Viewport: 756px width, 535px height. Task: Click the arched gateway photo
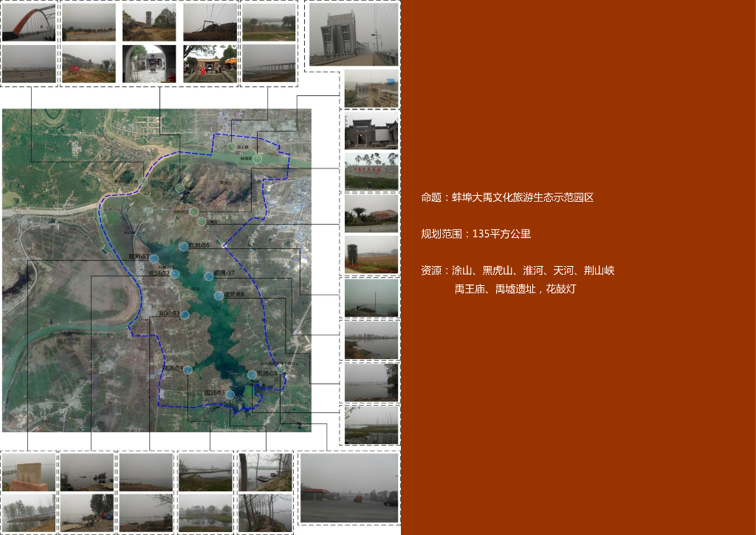[x=149, y=64]
